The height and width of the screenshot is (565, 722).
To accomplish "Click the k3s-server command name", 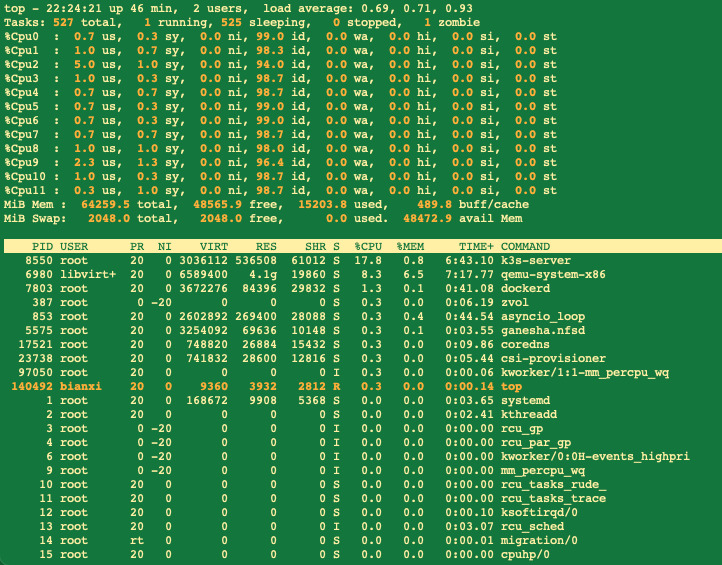I will click(x=536, y=261).
